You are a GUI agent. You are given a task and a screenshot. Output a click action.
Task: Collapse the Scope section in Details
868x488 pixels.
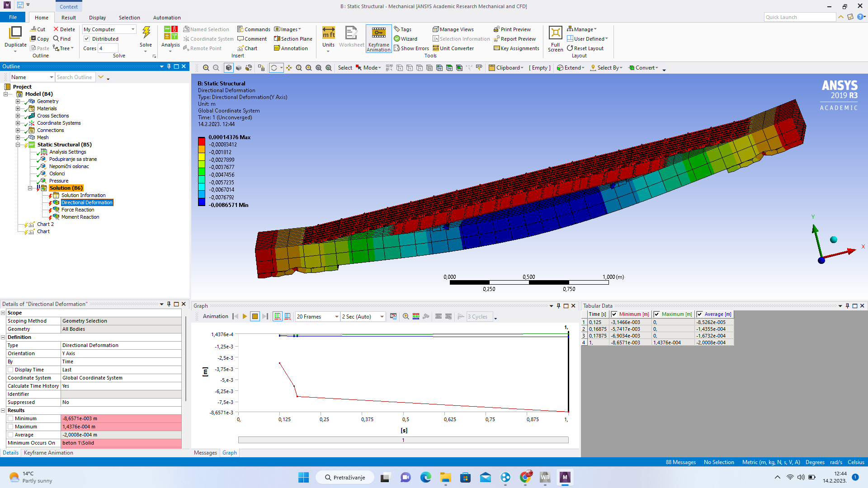tap(3, 313)
